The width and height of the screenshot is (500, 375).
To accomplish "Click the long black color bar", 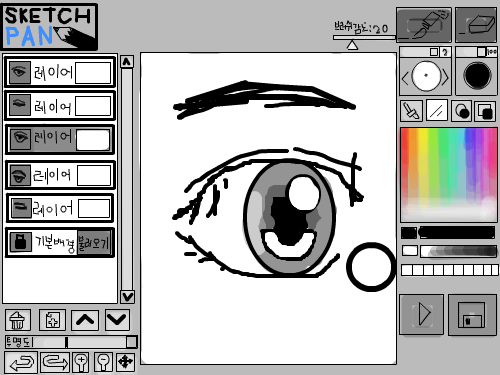I will click(x=457, y=233).
